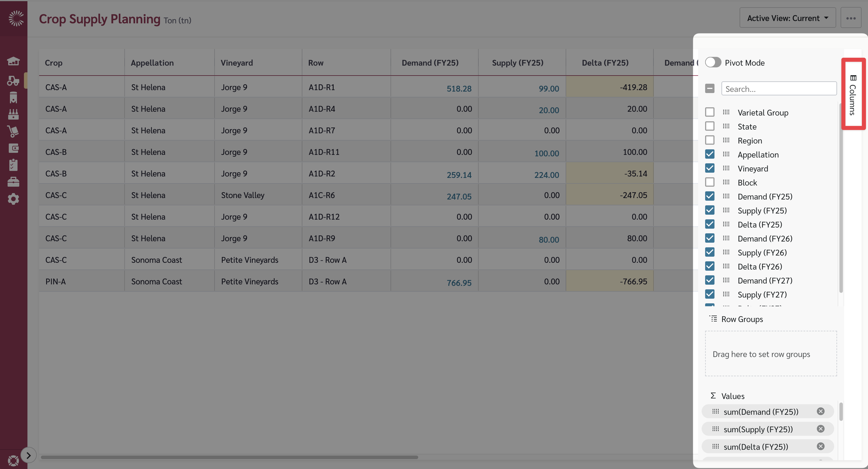868x469 pixels.
Task: Open the Active View: Current dropdown
Action: click(787, 18)
